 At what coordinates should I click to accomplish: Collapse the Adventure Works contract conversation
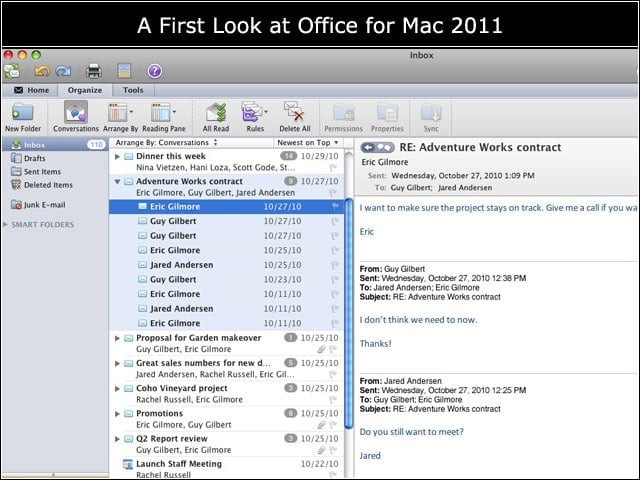(117, 182)
